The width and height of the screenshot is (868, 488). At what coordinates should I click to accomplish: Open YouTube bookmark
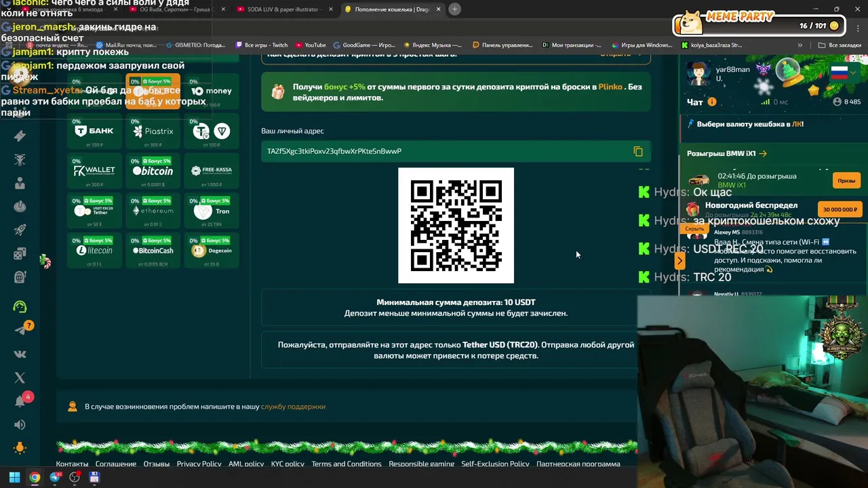click(x=310, y=45)
